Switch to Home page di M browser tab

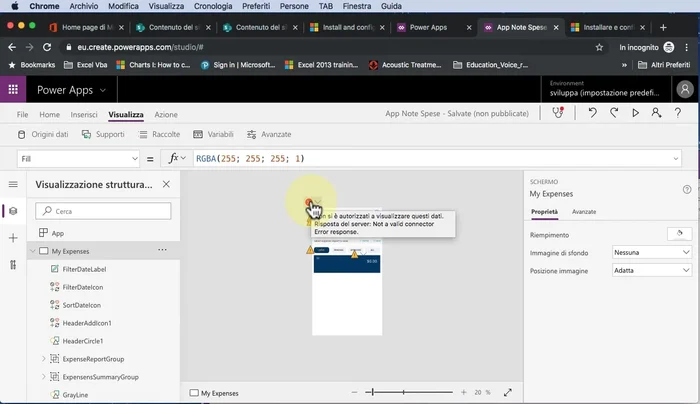87,27
